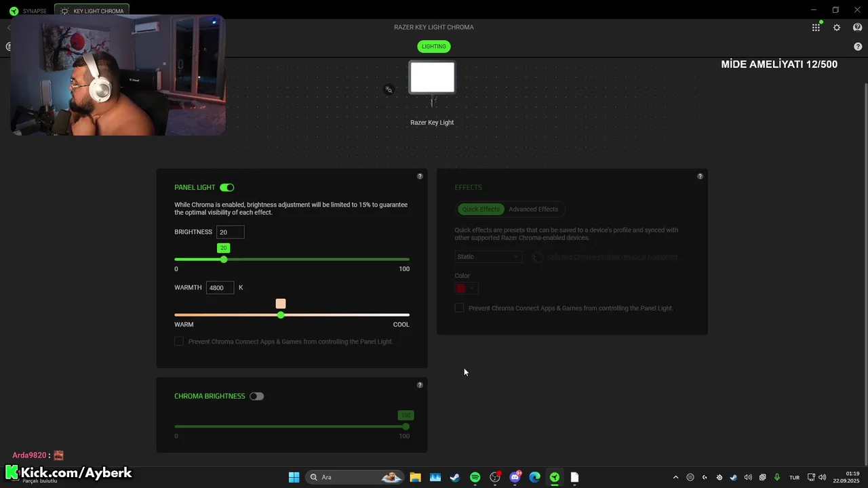
Task: Click the Panel Light help question mark
Action: tap(420, 176)
